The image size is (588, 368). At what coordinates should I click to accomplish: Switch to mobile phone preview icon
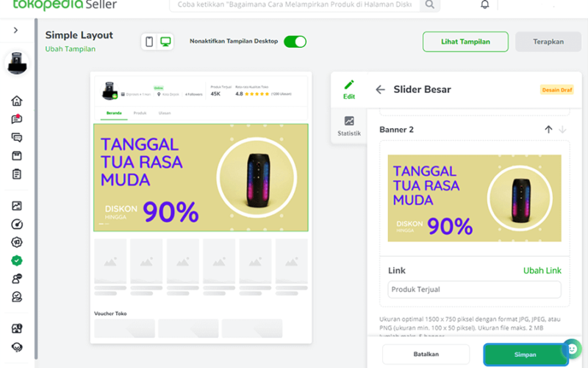(x=149, y=41)
